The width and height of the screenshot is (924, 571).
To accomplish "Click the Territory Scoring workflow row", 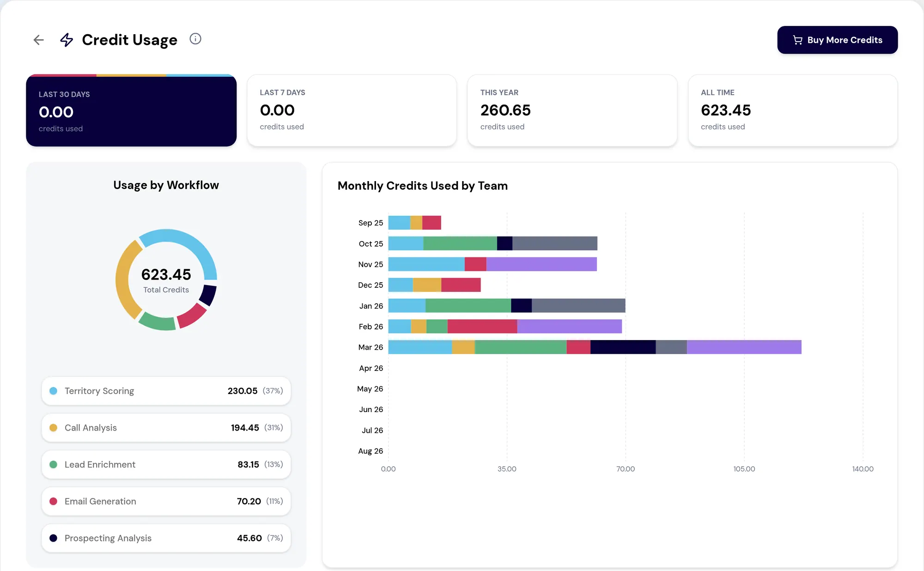I will 166,391.
